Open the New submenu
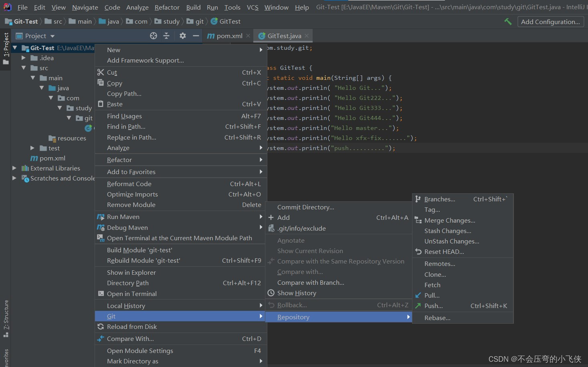Screen dimensions: 588x367 tap(181, 50)
